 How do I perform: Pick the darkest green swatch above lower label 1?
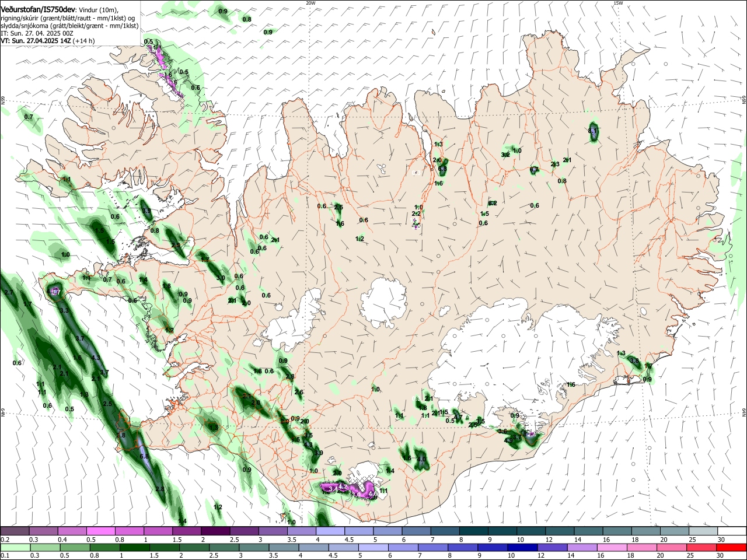pyautogui.click(x=135, y=548)
